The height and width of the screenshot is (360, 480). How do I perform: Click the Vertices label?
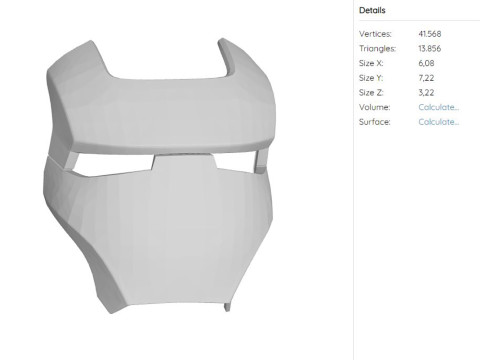pyautogui.click(x=375, y=34)
